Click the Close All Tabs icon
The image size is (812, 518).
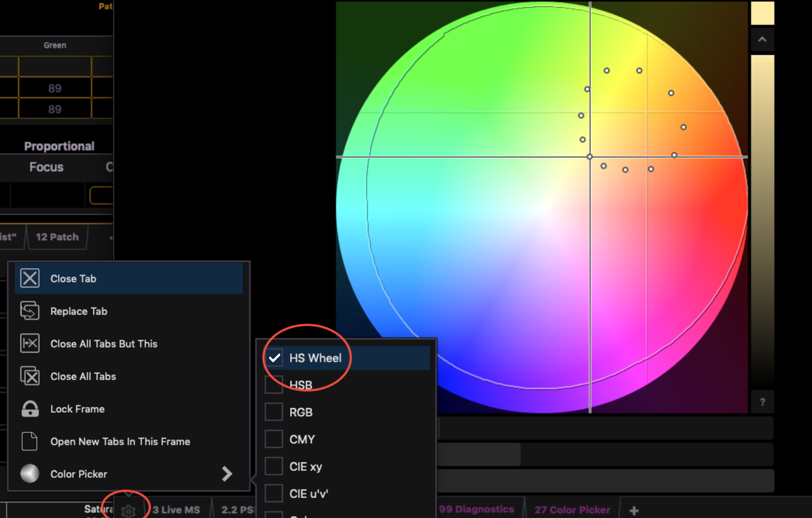click(x=29, y=376)
